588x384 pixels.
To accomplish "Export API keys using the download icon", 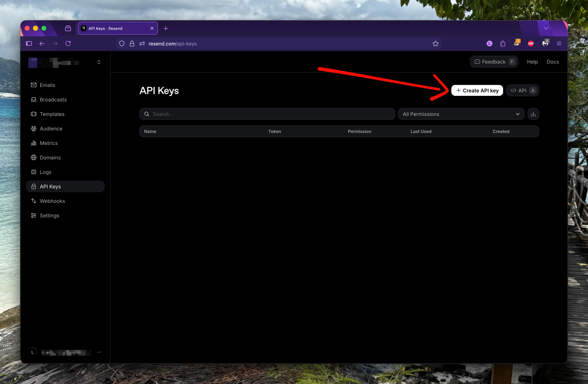I will (533, 114).
